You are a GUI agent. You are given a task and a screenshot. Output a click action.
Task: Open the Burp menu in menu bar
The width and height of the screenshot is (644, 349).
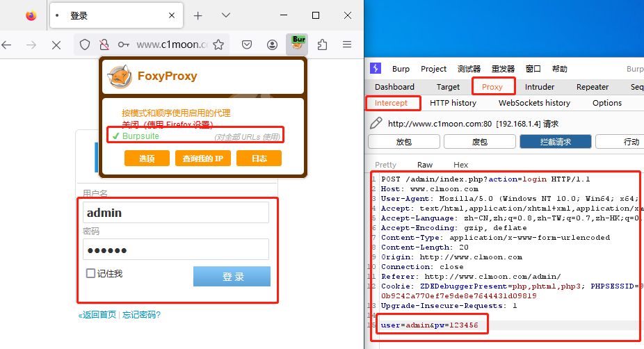click(x=401, y=69)
